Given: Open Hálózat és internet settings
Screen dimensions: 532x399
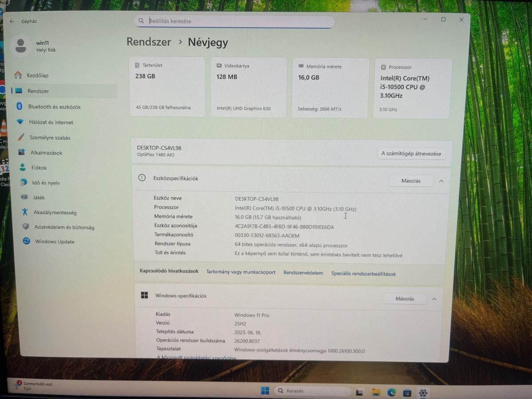Looking at the screenshot, I should [x=51, y=122].
